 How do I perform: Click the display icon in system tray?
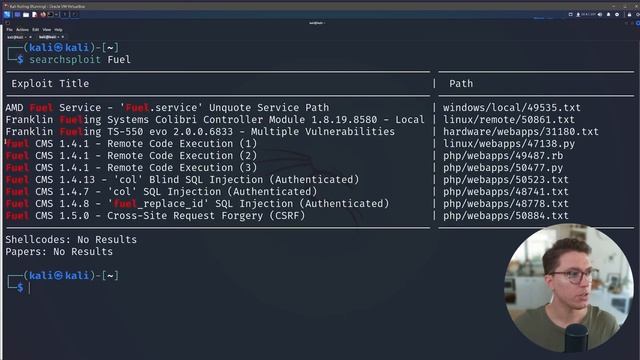(x=571, y=14)
